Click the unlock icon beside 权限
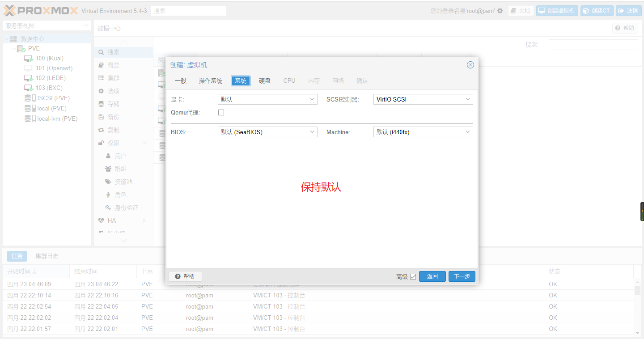644x339 pixels. [x=101, y=143]
